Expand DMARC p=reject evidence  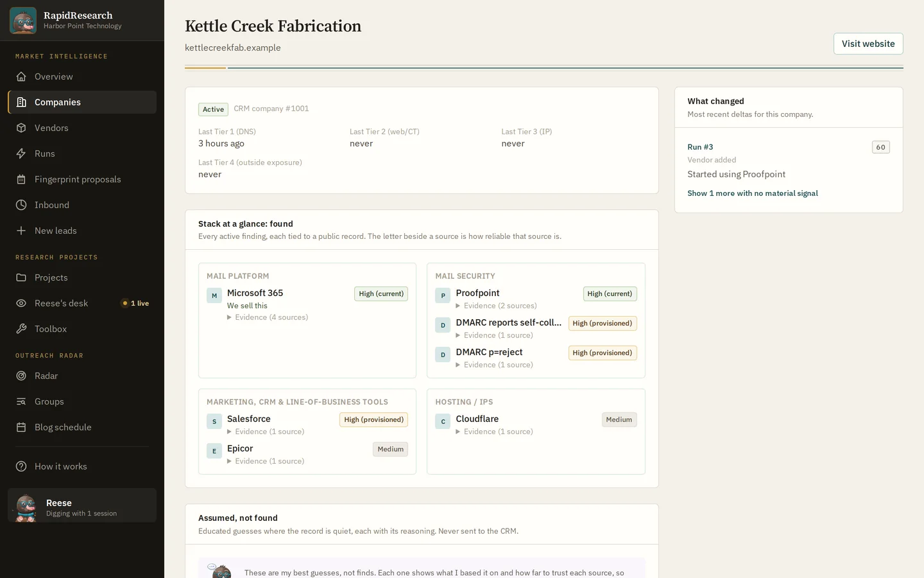coord(495,365)
